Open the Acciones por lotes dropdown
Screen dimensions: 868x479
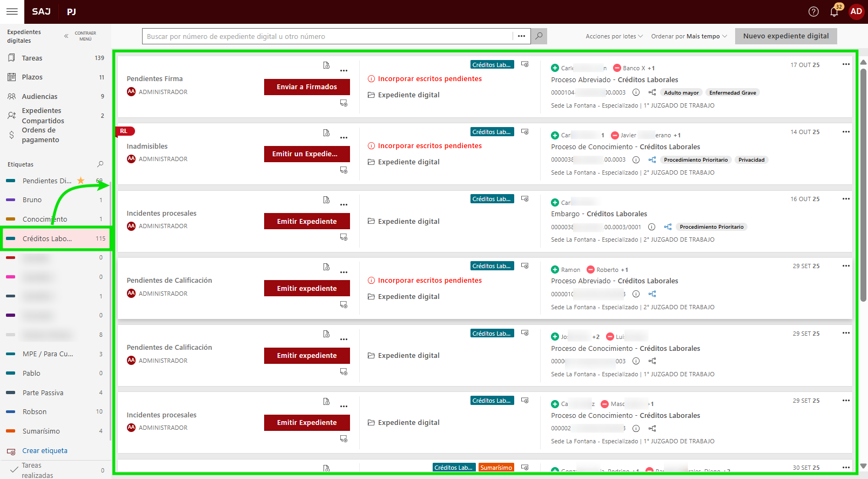[614, 36]
